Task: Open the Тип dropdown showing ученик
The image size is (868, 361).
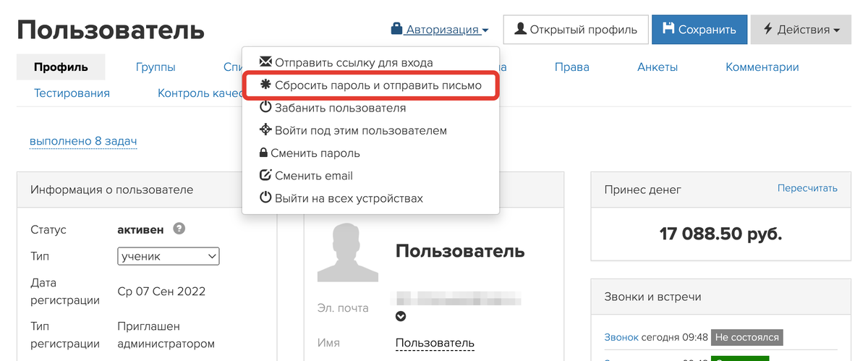Action: coord(168,256)
